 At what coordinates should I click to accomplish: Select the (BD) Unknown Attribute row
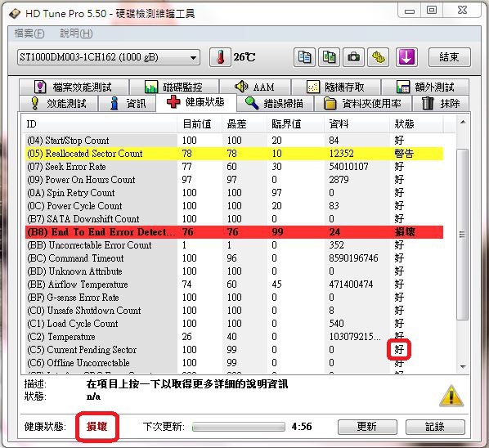(234, 271)
